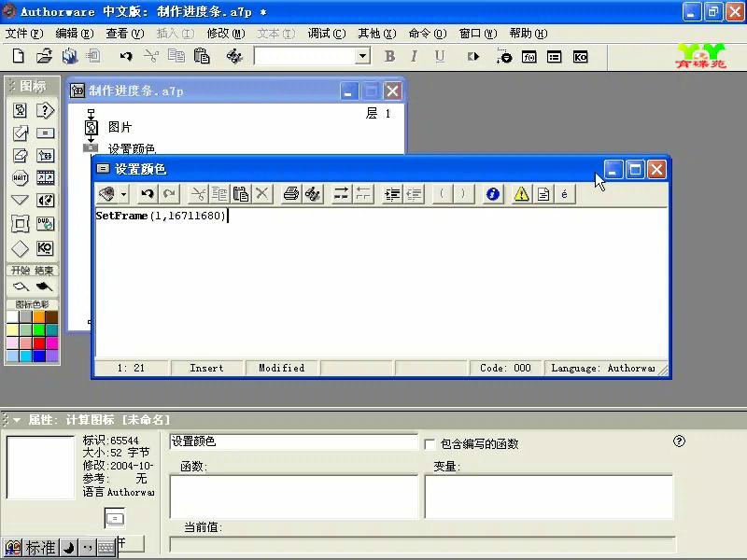Screen dimensions: 747x560
Task: Select the Erase icon in icon palette
Action: point(20,155)
